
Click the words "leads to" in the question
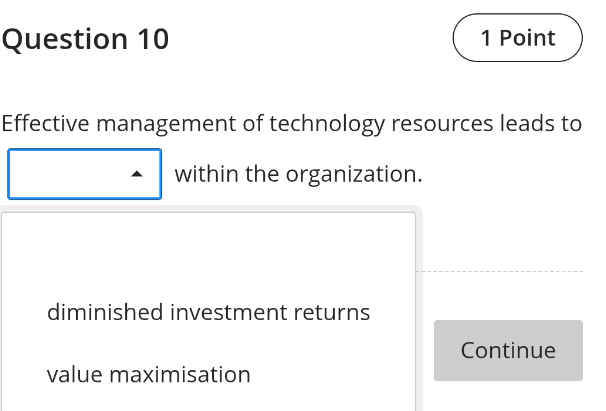pyautogui.click(x=540, y=124)
